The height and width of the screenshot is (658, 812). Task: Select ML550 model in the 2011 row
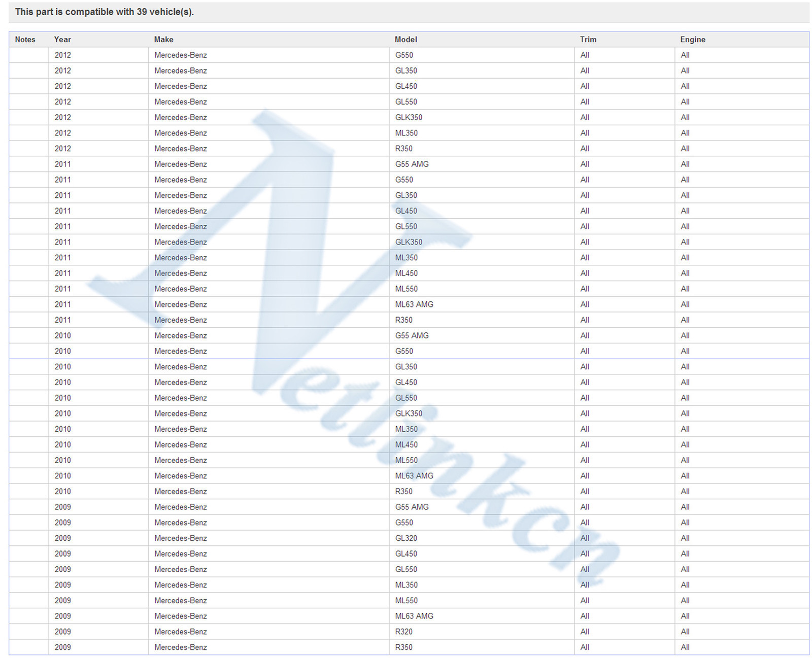[x=406, y=289]
